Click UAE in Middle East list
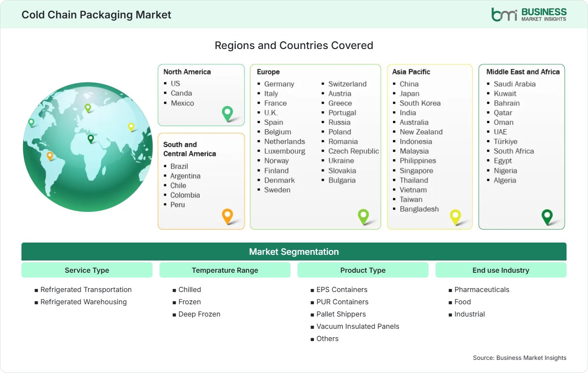This screenshot has height=373, width=588. [x=500, y=132]
